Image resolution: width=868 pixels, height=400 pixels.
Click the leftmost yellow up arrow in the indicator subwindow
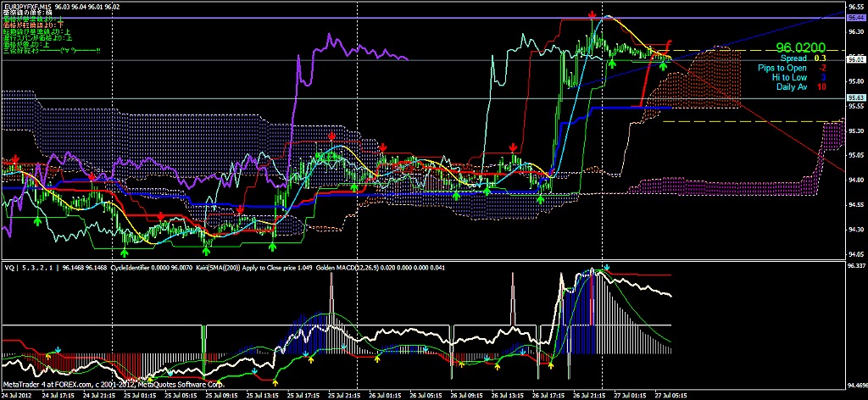[48, 357]
